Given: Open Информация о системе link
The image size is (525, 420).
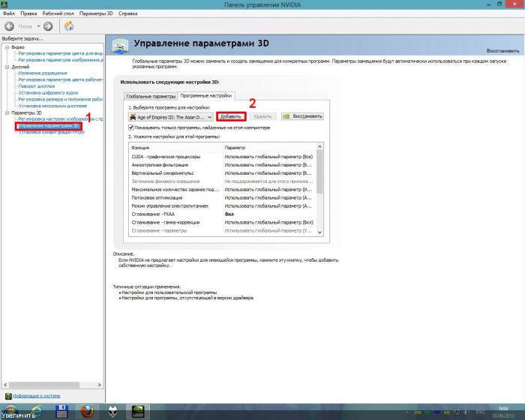Looking at the screenshot, I should 37,396.
